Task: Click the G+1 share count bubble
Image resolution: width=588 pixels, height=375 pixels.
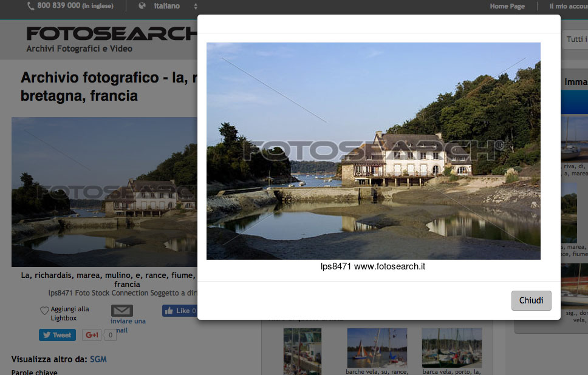Action: [110, 335]
